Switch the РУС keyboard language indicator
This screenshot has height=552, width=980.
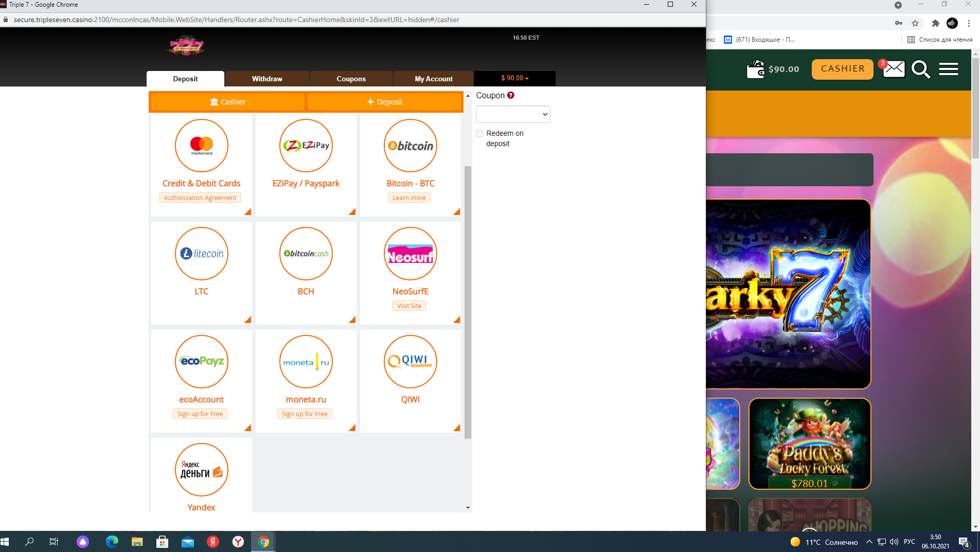pyautogui.click(x=910, y=542)
